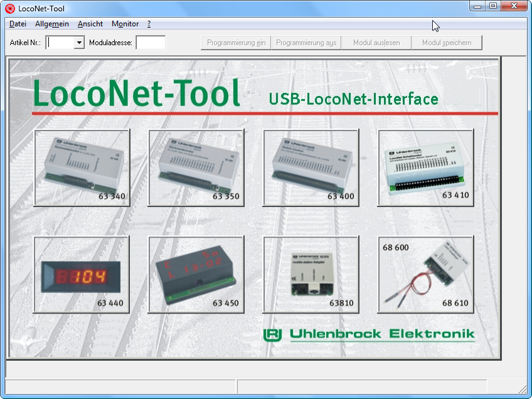Select the 68 600 / 68 610 module image

click(x=425, y=275)
